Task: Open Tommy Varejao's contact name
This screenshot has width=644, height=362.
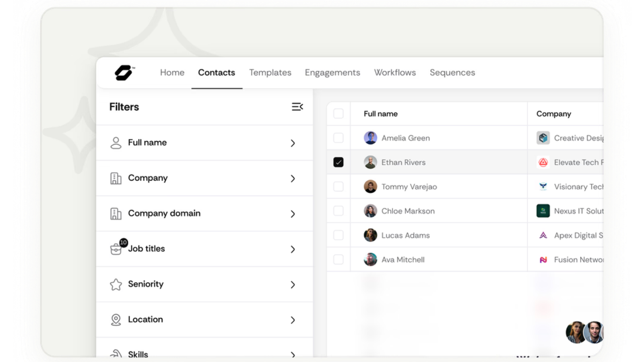Action: (409, 187)
